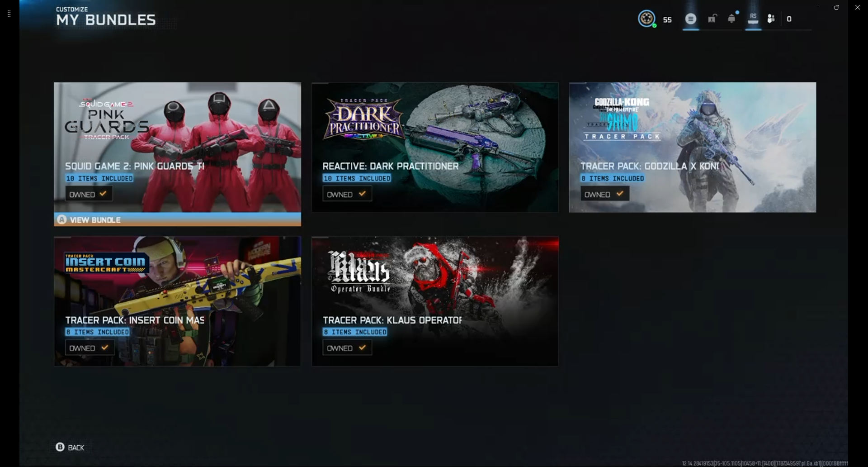Click the "TRACER PACK: KLAUS OPERATOR" title text
868x467 pixels.
click(x=392, y=320)
